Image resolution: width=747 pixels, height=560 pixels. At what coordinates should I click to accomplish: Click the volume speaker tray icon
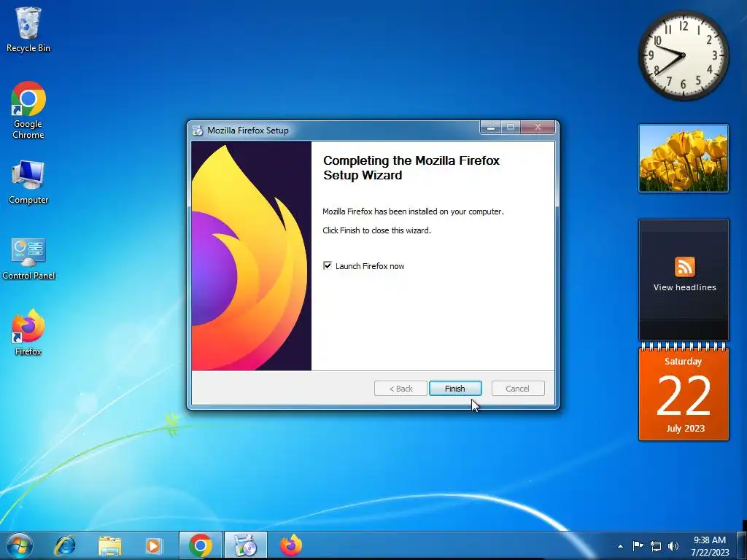click(x=673, y=546)
